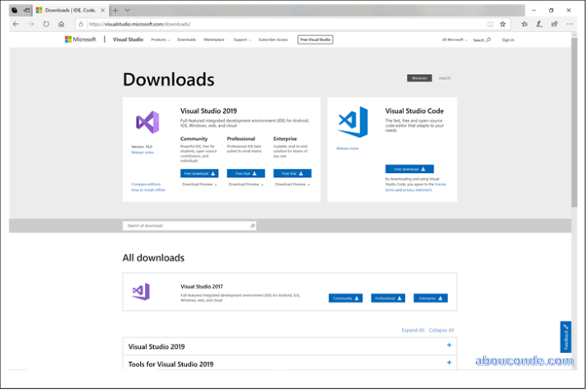Expand the Tools for Visual Studio 2019 section
Viewport: 588px width, 390px height.
(449, 363)
